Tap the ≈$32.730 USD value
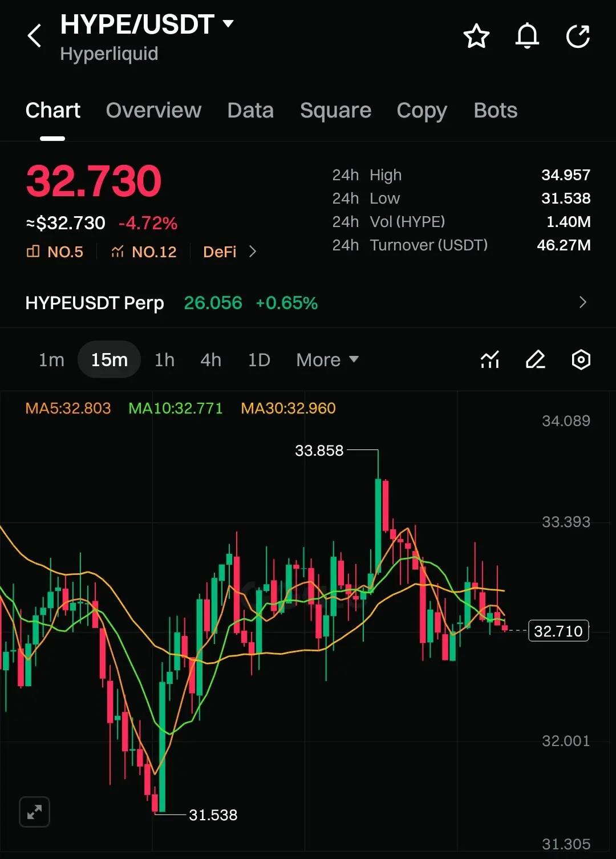Screen dimensions: 616x859 (66, 223)
